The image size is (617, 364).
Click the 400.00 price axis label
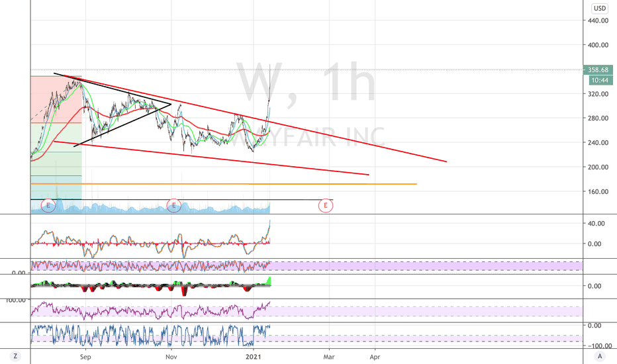click(x=598, y=45)
